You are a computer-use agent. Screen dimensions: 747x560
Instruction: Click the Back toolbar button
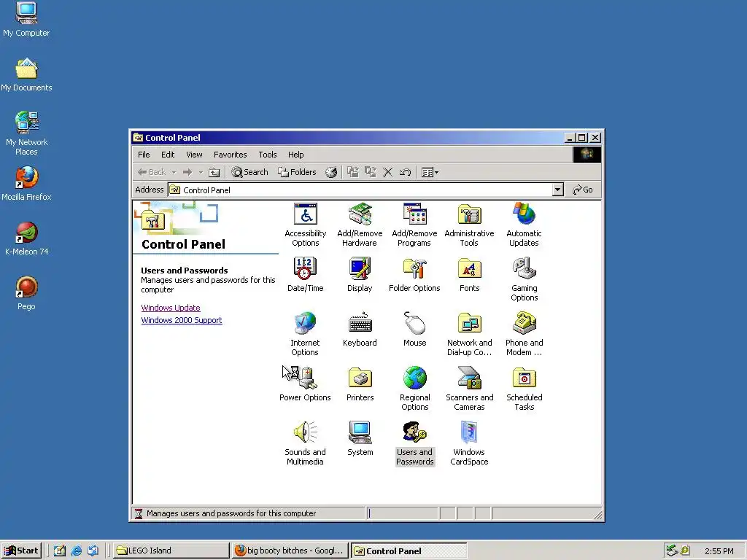(x=152, y=172)
